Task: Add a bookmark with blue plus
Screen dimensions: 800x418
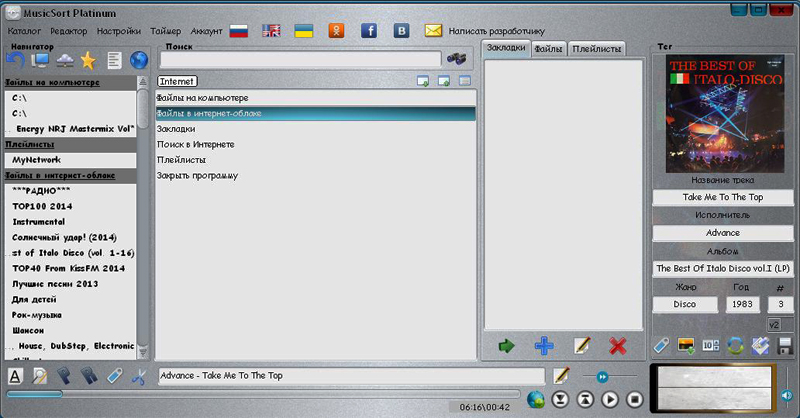Action: (544, 346)
